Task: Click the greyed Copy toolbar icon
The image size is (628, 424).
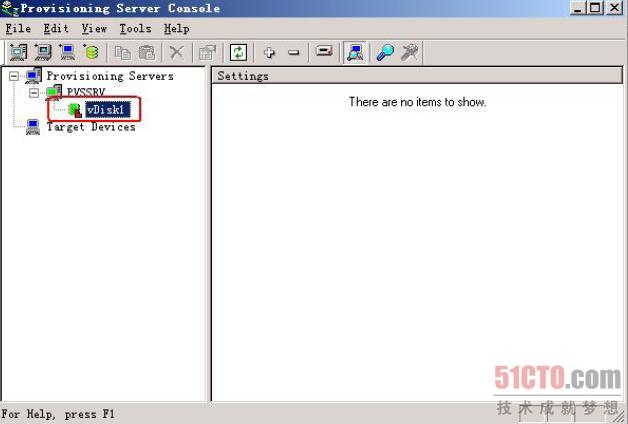Action: 123,52
